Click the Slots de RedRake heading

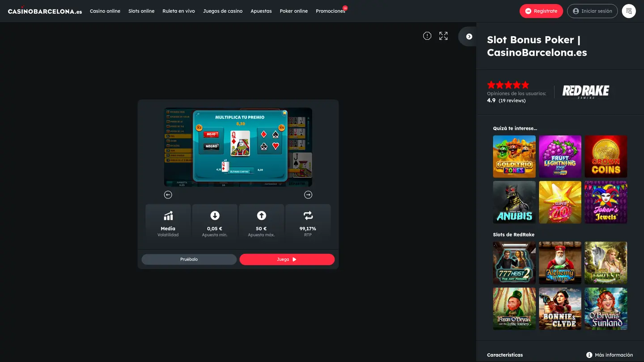tap(514, 235)
